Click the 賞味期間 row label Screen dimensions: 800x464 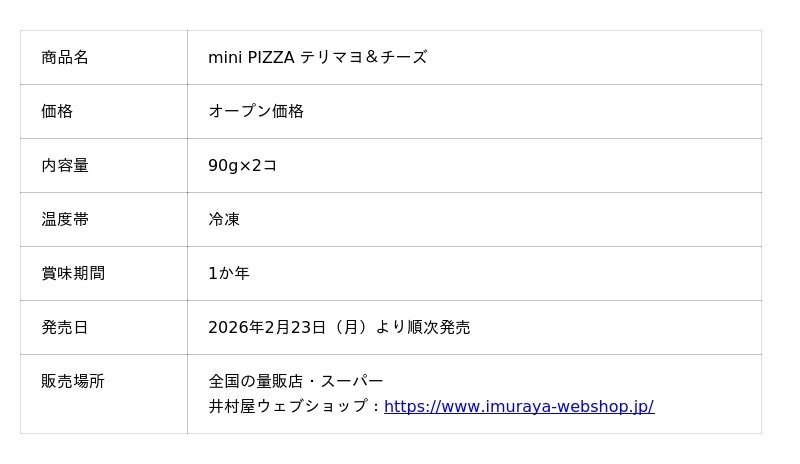click(x=73, y=274)
